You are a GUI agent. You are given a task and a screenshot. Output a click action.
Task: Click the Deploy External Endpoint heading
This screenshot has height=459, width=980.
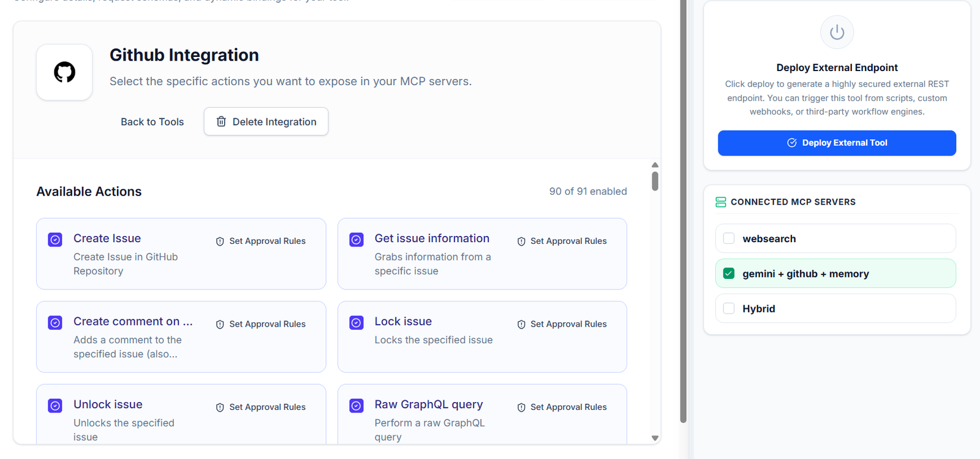click(837, 67)
